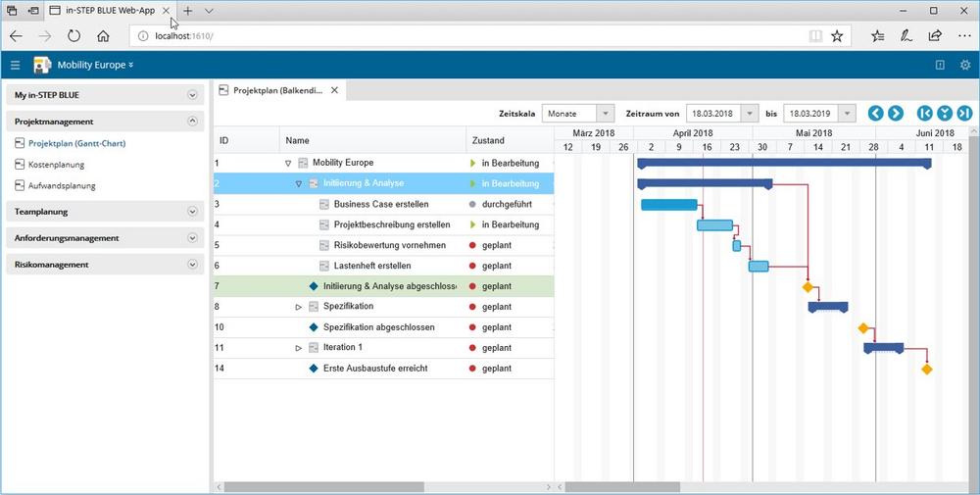
Task: Expand the Spezifikation row
Action: [299, 307]
